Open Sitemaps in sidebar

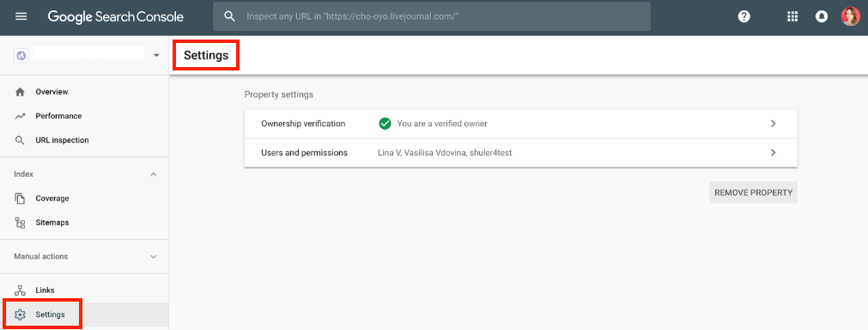click(84, 223)
